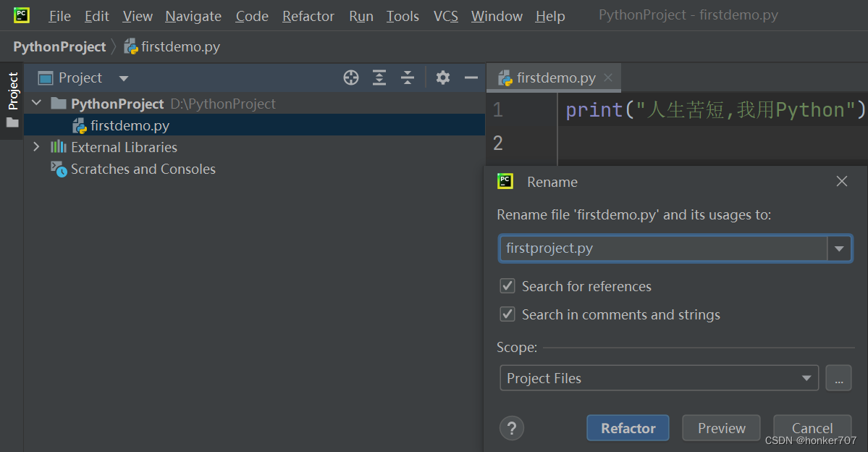Image resolution: width=868 pixels, height=452 pixels.
Task: Select firstdemo.py in the project tree
Action: [x=255, y=125]
